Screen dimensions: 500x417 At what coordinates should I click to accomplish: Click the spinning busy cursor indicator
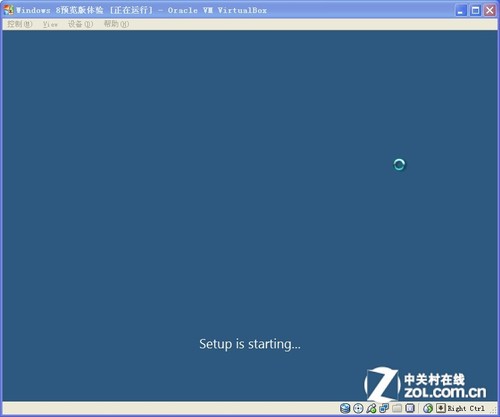(399, 165)
